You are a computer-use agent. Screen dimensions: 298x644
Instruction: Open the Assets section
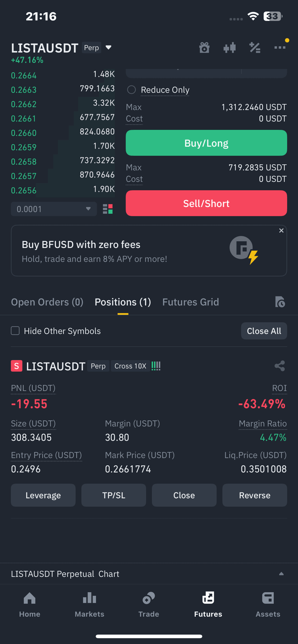click(268, 605)
